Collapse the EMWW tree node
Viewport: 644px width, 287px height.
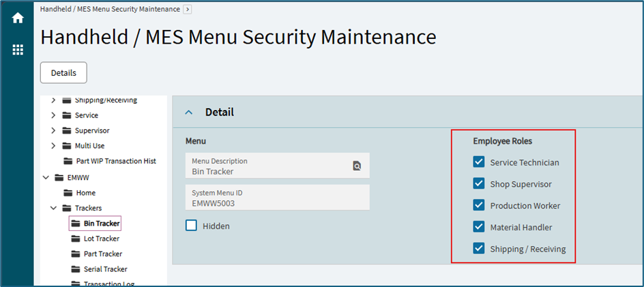pyautogui.click(x=46, y=178)
